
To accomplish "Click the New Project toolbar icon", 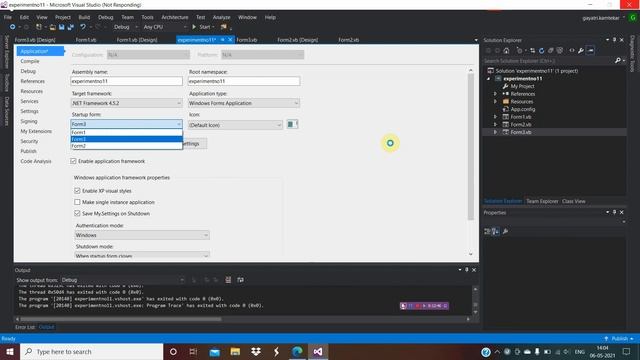I will tap(39, 27).
